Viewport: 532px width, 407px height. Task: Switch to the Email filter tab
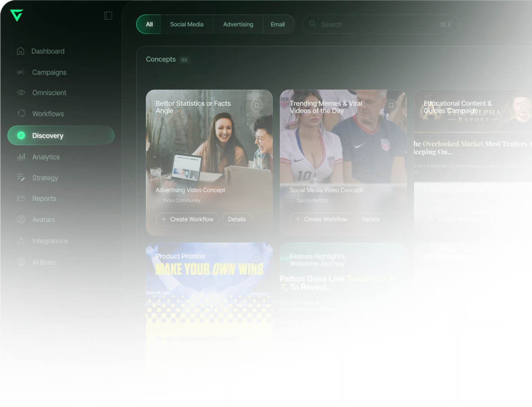point(277,24)
